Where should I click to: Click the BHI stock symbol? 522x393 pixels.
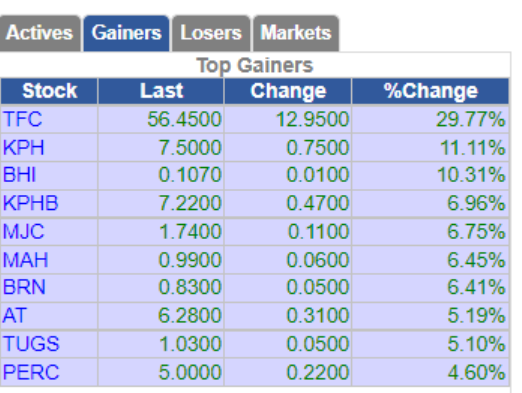(x=19, y=175)
